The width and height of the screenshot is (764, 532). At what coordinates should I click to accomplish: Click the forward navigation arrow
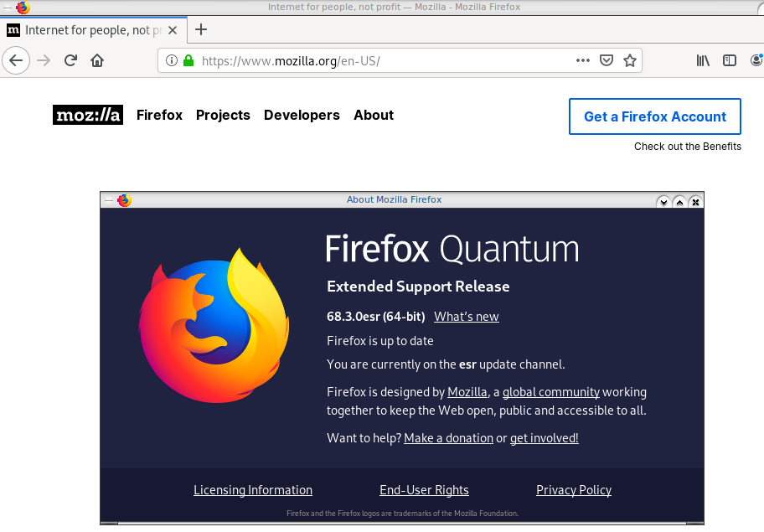[x=43, y=59]
